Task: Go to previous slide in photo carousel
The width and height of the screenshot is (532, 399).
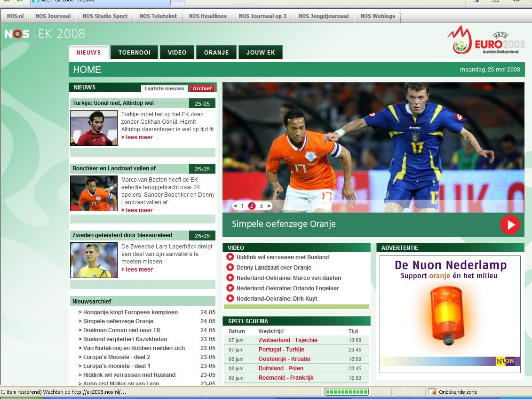Action: (x=236, y=206)
